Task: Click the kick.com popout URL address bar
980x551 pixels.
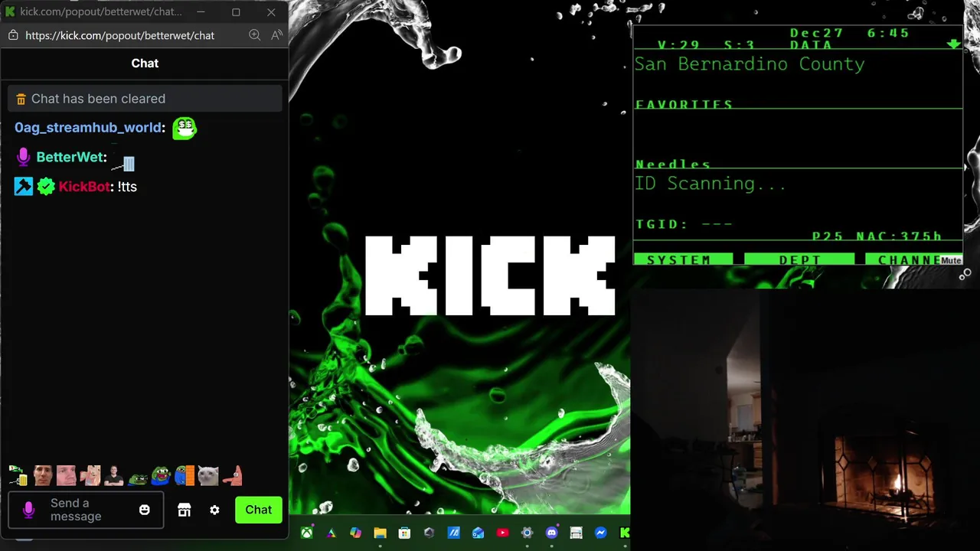Action: click(x=119, y=35)
